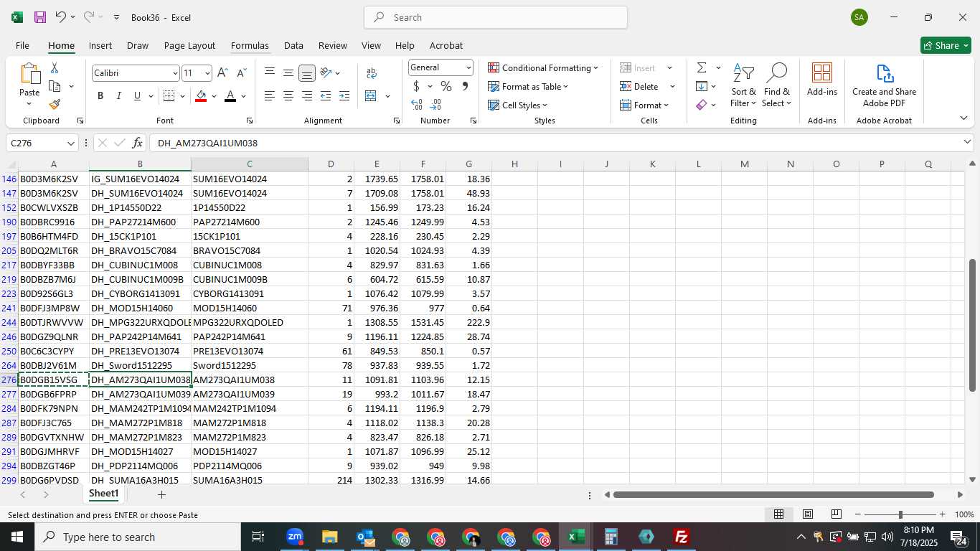
Task: Open Calculator from the taskbar
Action: (611, 537)
